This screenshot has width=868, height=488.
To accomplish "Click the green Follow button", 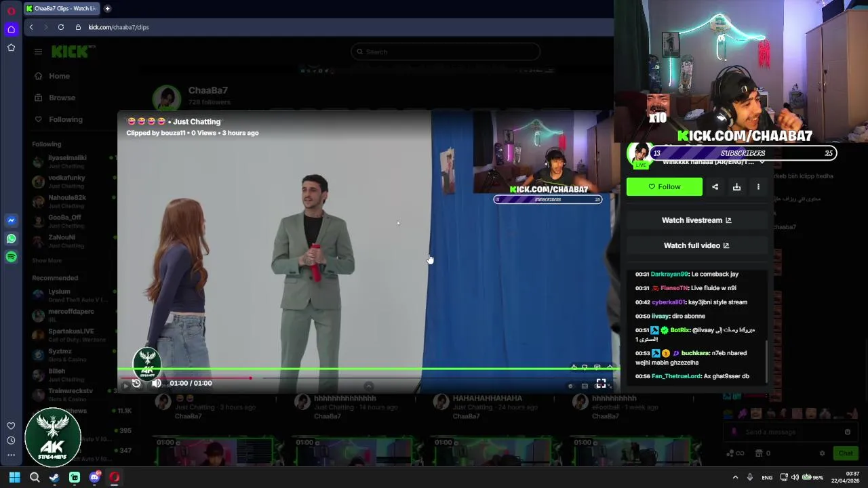I will click(665, 186).
